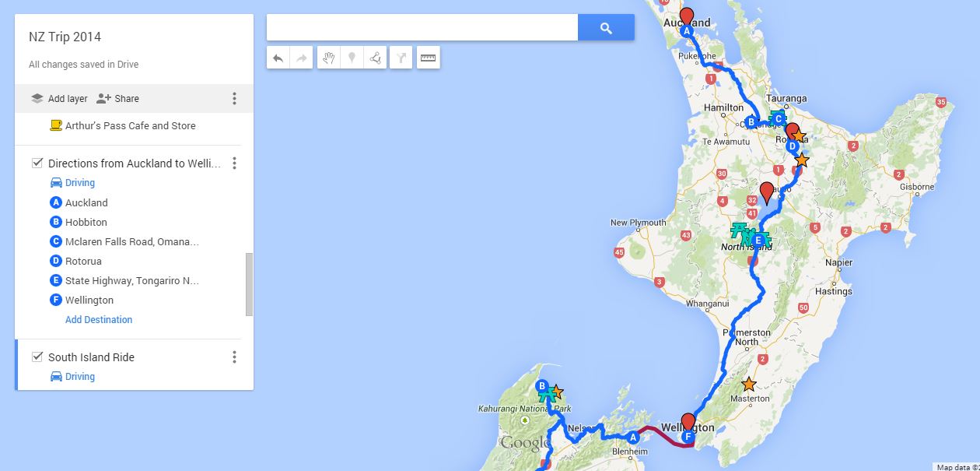Viewport: 980px width, 471px height.
Task: Select the Rotorua destination entry
Action: pyautogui.click(x=83, y=261)
